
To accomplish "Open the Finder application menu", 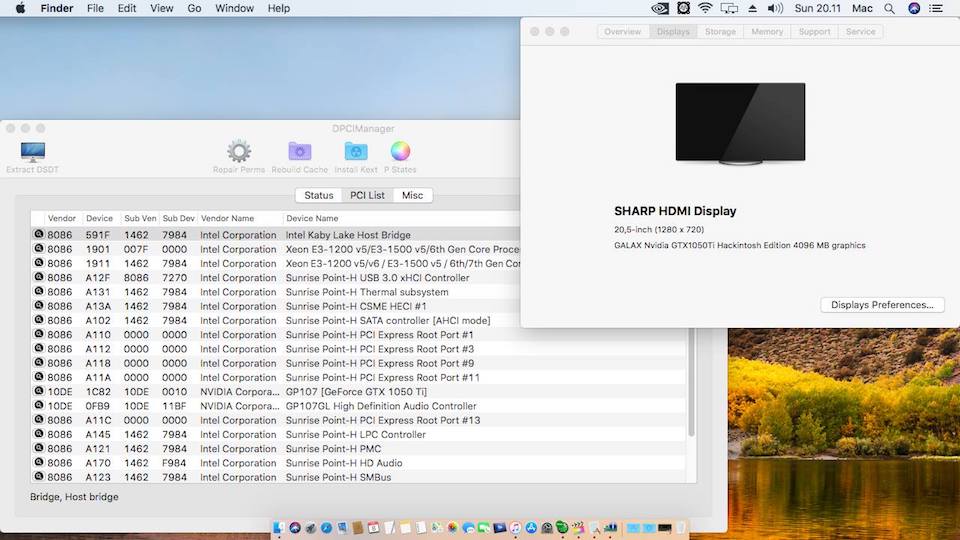I will (x=57, y=8).
